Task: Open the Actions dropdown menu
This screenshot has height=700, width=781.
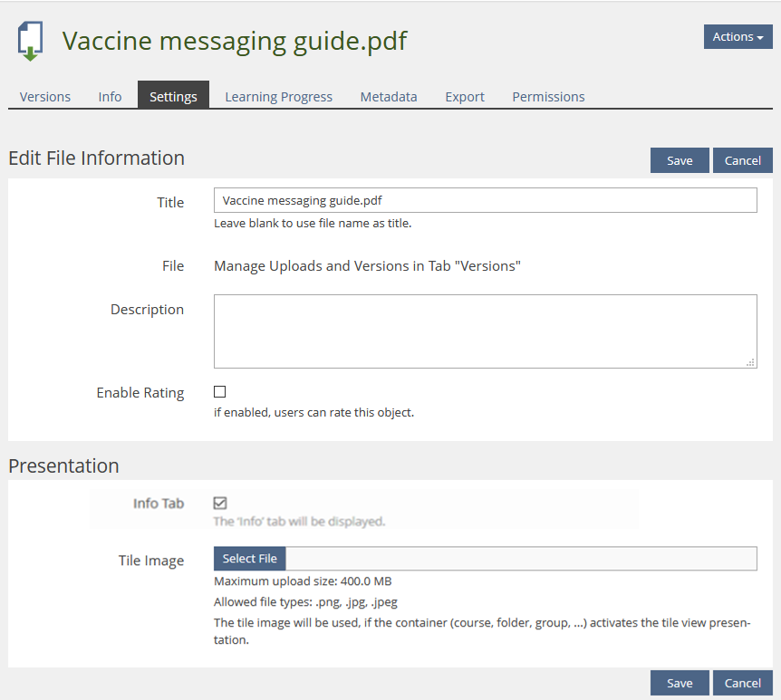Action: 738,37
